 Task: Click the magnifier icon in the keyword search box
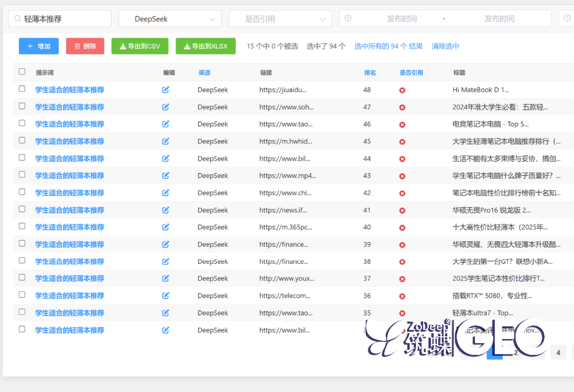tap(17, 18)
